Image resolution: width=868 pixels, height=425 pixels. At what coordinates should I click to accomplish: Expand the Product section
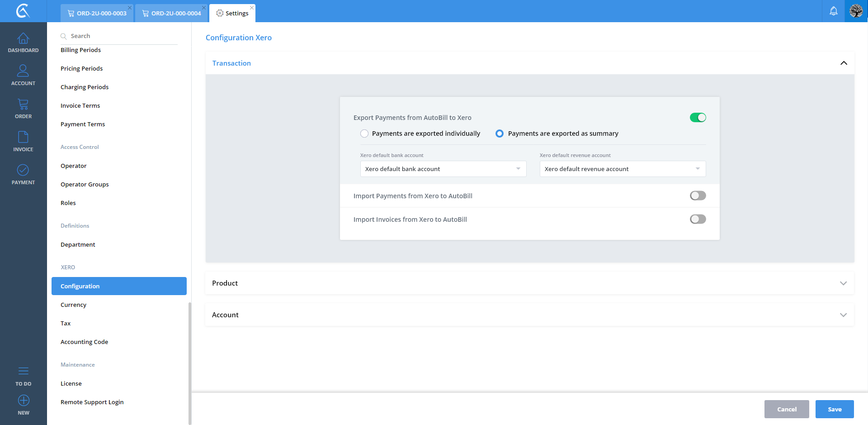tap(529, 283)
